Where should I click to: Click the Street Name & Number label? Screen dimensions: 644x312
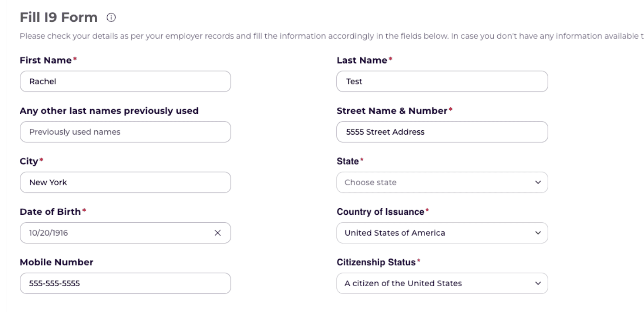pyautogui.click(x=392, y=111)
